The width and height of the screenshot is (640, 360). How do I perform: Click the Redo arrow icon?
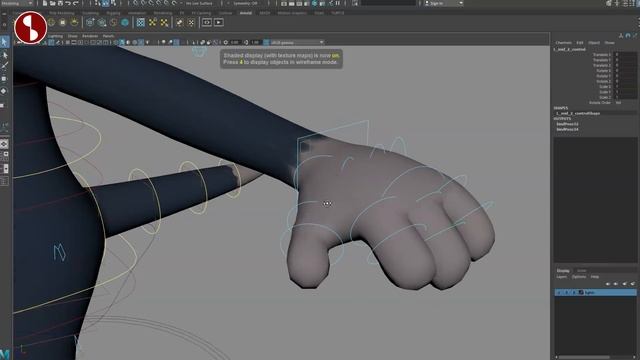pyautogui.click(x=76, y=3)
